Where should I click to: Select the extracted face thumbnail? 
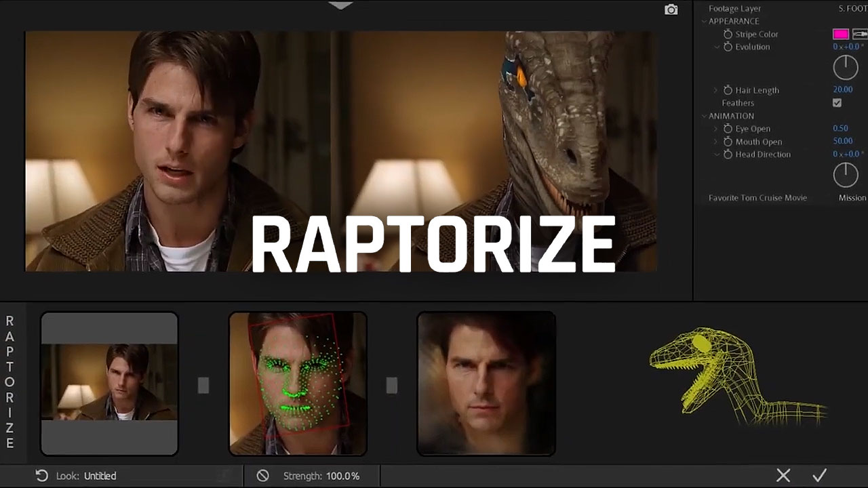486,384
